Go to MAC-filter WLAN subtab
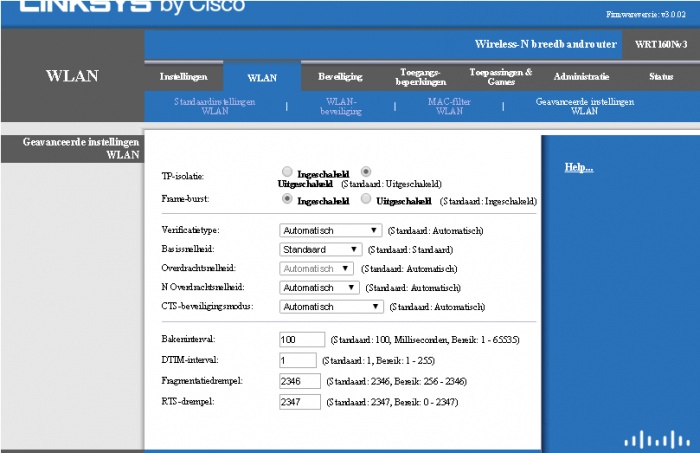700x453 pixels. pos(449,106)
